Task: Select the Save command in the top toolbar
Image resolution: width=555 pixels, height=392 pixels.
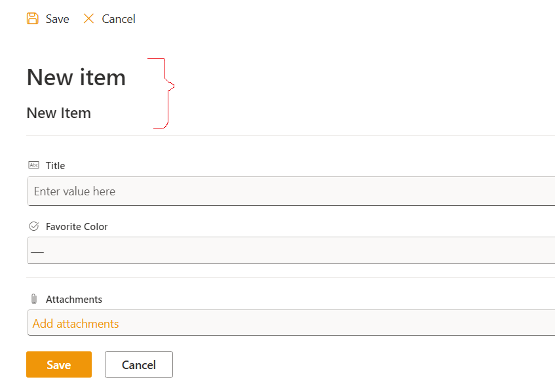Action: [48, 19]
